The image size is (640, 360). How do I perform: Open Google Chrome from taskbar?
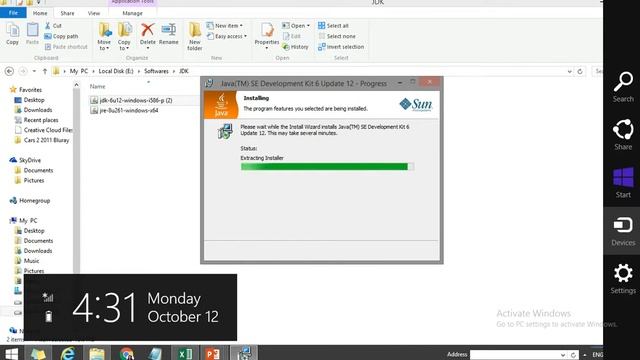[127, 353]
